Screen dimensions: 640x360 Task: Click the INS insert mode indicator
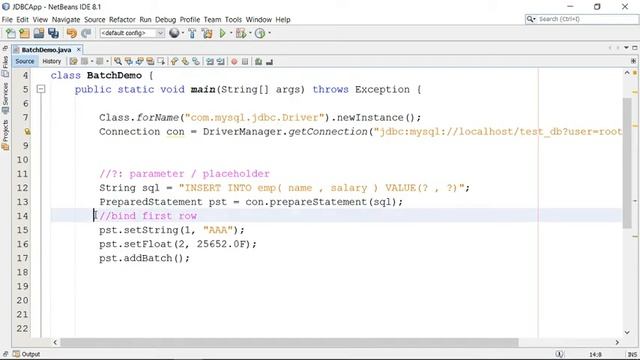(x=632, y=354)
